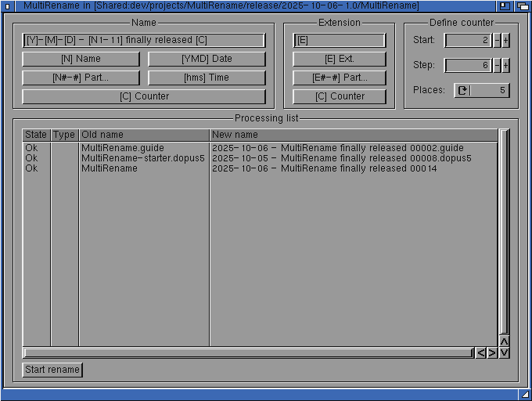Click the horizontal scroll left arrow
Viewport: 532px width, 401px height.
point(481,352)
